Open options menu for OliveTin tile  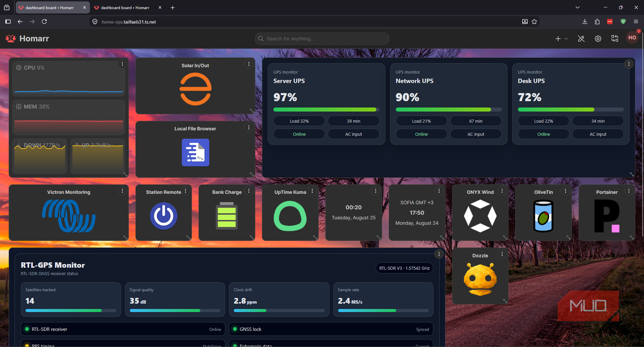click(566, 191)
